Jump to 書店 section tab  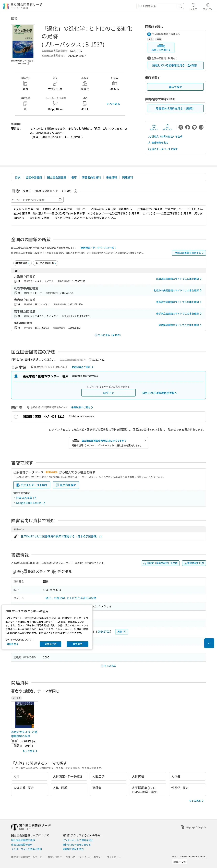(74, 177)
